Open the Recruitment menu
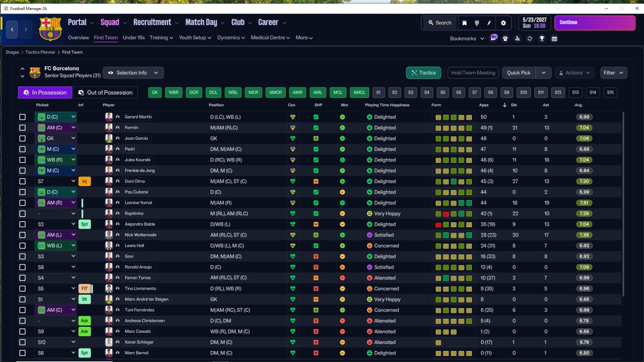Image resolution: width=644 pixels, height=362 pixels. point(155,23)
